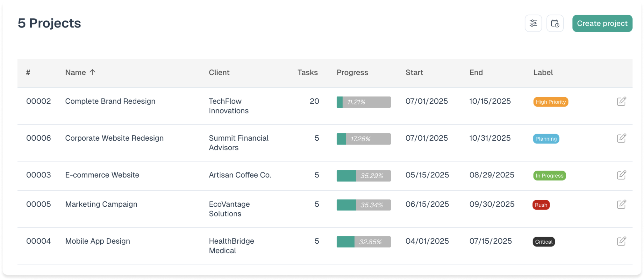Open the Mobile App Design project name
644x280 pixels.
click(97, 241)
